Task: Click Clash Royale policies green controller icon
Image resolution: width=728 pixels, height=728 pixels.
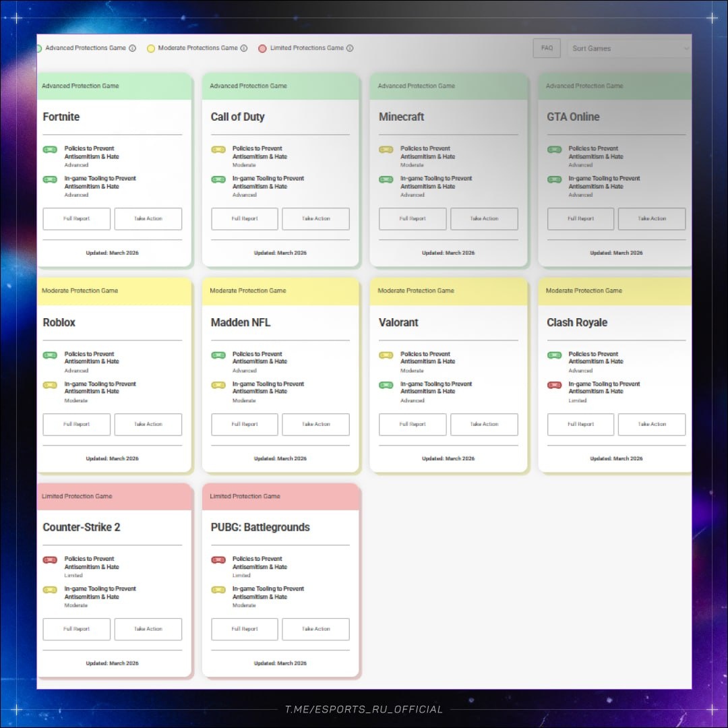Action: click(554, 355)
